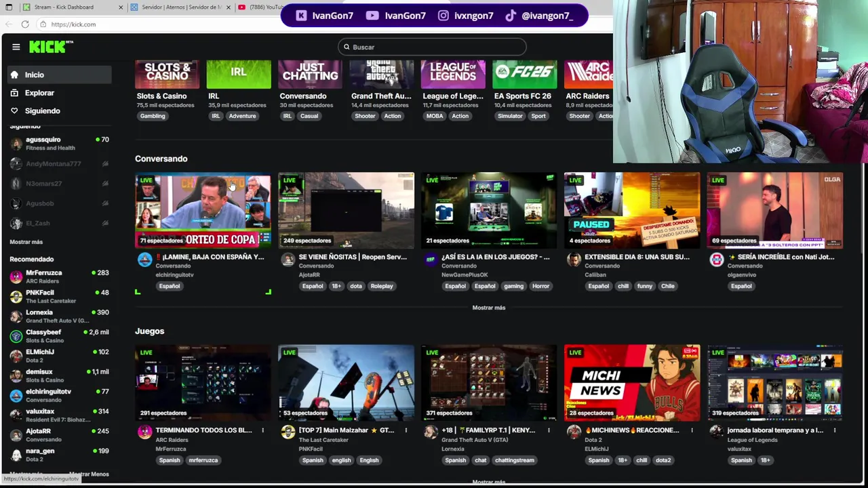The image size is (868, 488).
Task: Click AjotaRR's avatar under the SE VIENE ÑOSITAS card
Action: [x=288, y=260]
